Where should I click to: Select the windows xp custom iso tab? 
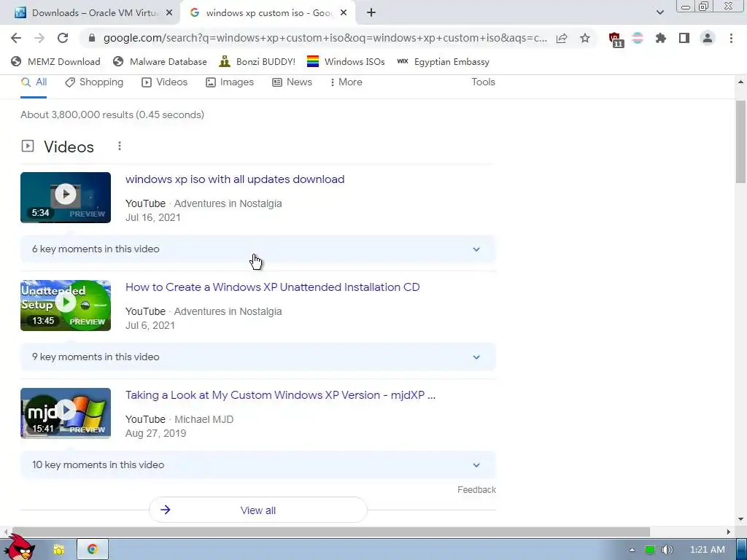pyautogui.click(x=268, y=13)
